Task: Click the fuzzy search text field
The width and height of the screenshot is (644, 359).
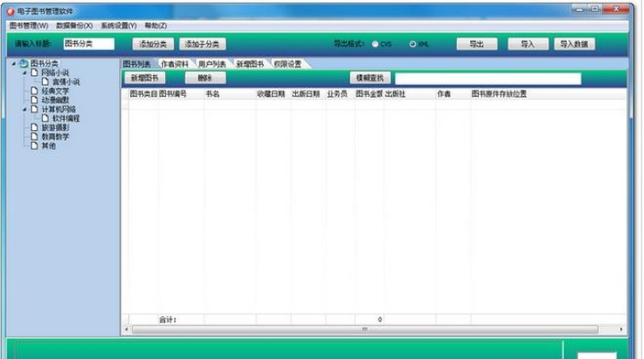Action: pos(487,78)
